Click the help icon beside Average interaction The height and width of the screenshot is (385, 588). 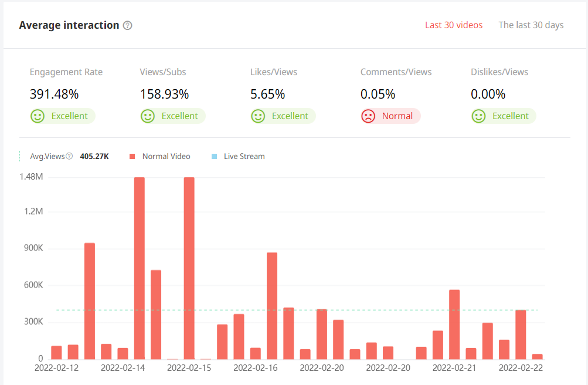point(128,25)
